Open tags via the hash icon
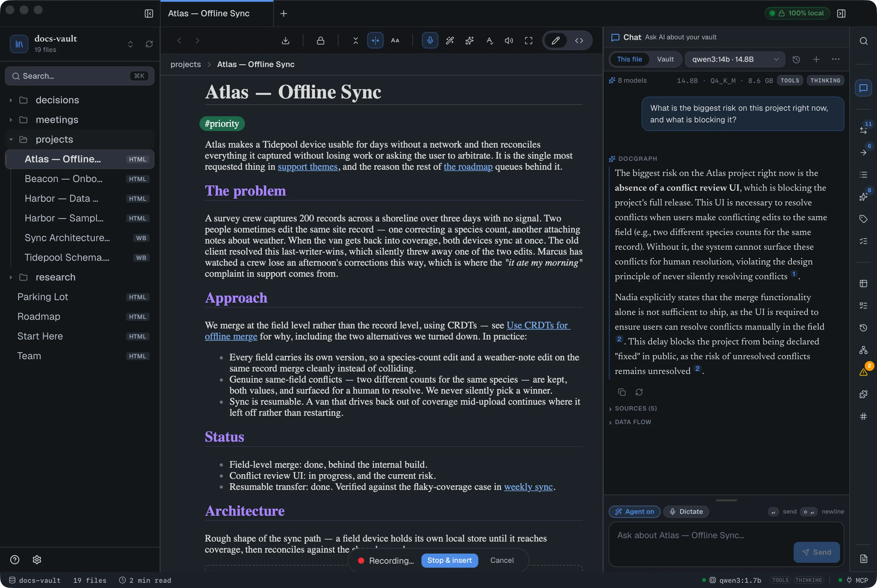The width and height of the screenshot is (877, 588). pos(863,416)
